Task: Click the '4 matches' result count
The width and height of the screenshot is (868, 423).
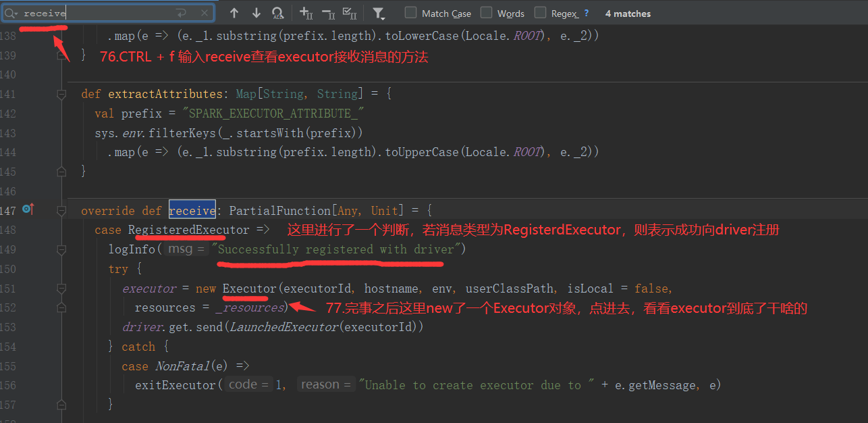Action: 628,14
